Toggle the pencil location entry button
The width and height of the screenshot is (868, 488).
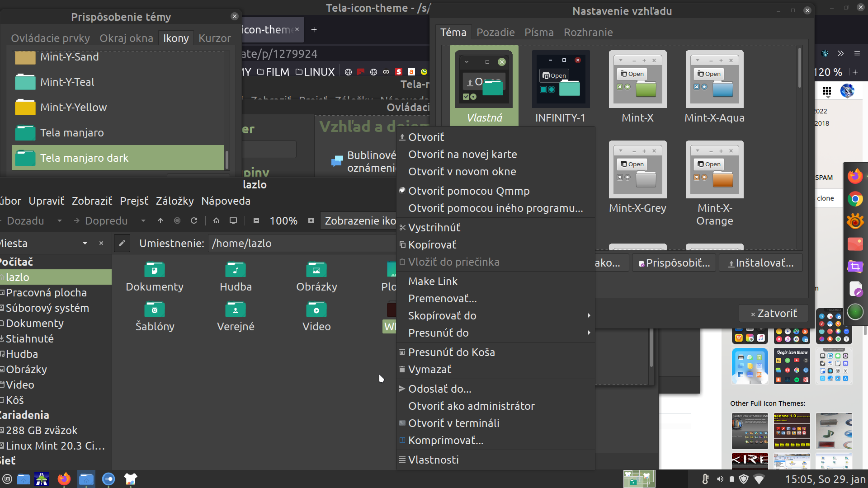coord(122,243)
